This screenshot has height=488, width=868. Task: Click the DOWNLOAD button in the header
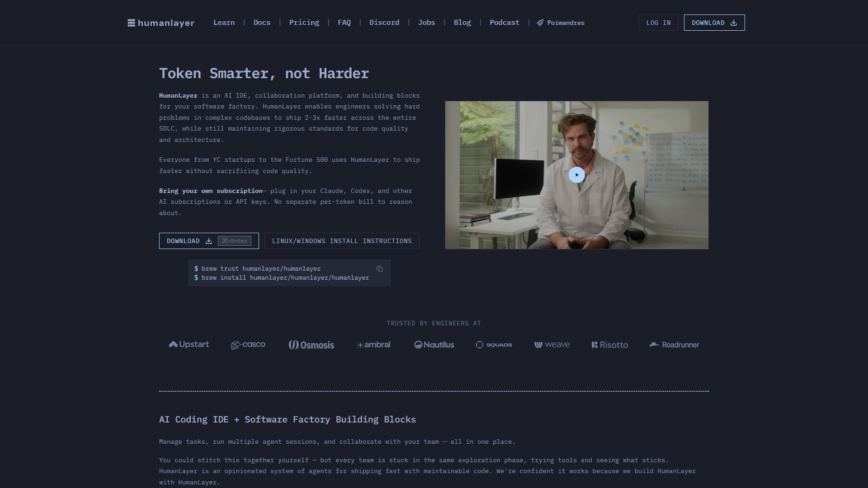pos(714,23)
